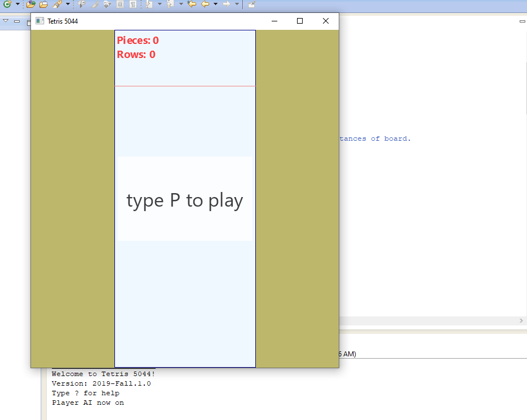Click the Back navigation arrow
This screenshot has height=420, width=527.
[x=205, y=4]
